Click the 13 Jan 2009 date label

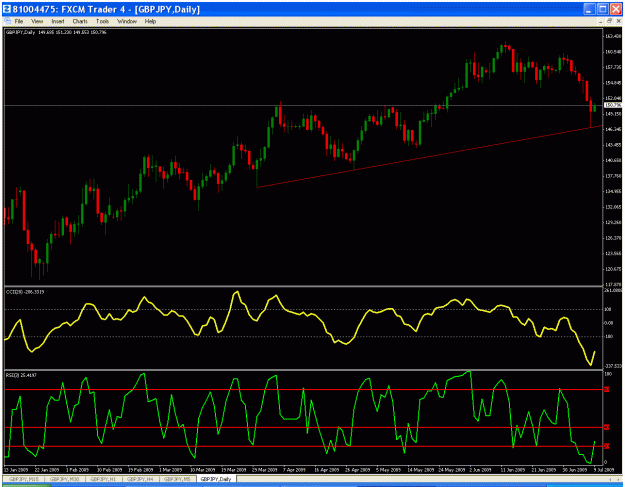click(x=16, y=470)
